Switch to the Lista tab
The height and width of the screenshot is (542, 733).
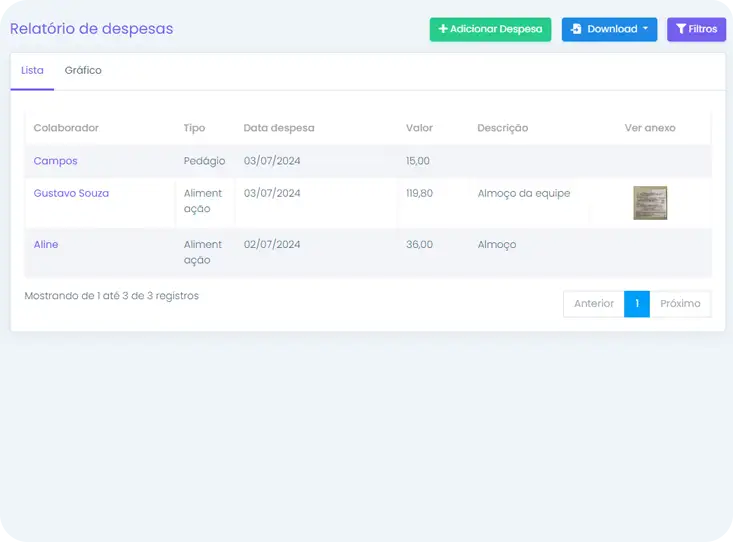pyautogui.click(x=32, y=71)
